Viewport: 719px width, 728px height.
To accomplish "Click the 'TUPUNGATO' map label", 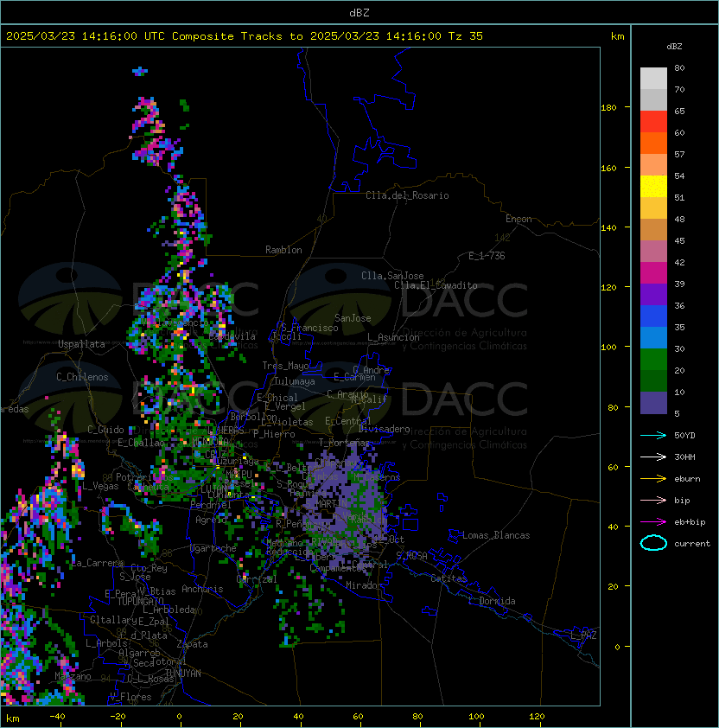I will 140,602.
